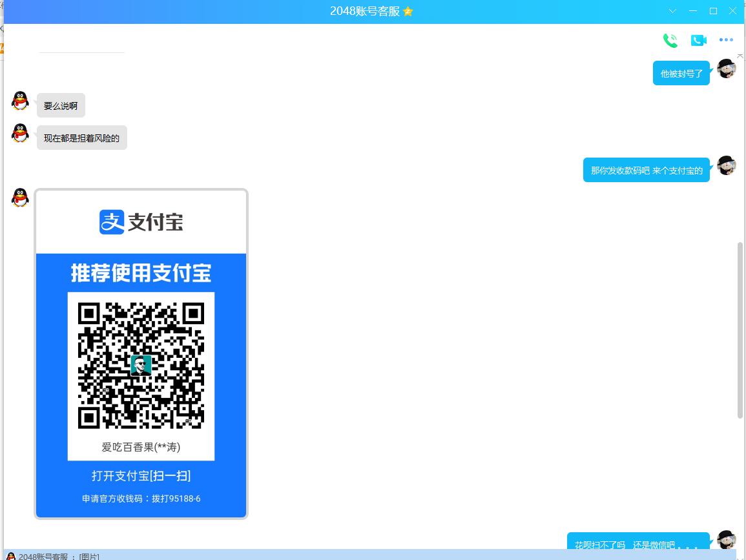Maximize the chat window
The width and height of the screenshot is (746, 560).
(x=713, y=11)
